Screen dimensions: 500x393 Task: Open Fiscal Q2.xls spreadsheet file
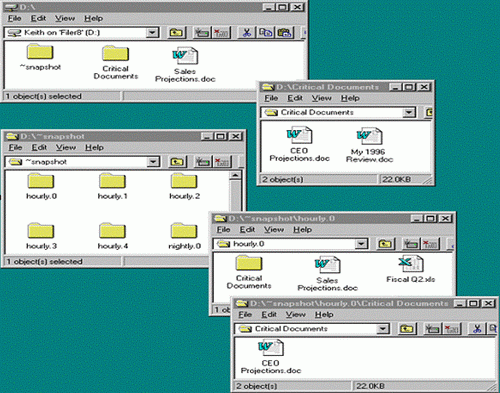point(411,269)
